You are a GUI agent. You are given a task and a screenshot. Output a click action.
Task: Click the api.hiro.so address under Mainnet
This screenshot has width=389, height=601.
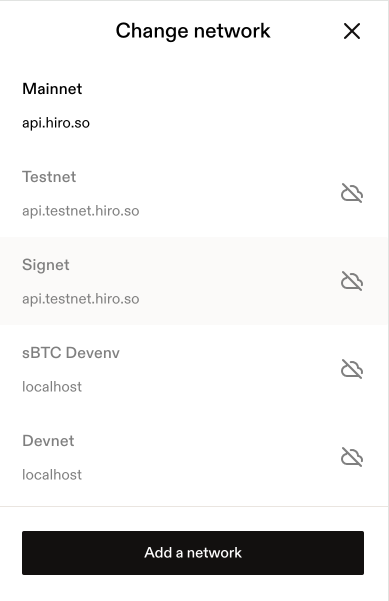(x=56, y=123)
